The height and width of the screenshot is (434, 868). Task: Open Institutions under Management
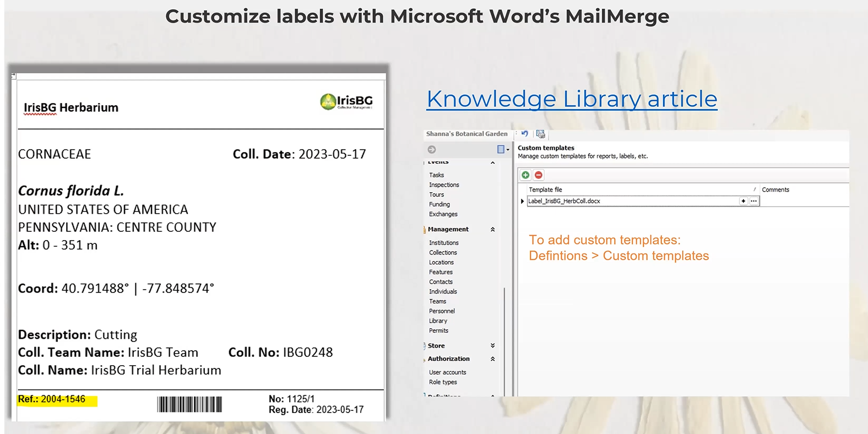click(x=444, y=243)
